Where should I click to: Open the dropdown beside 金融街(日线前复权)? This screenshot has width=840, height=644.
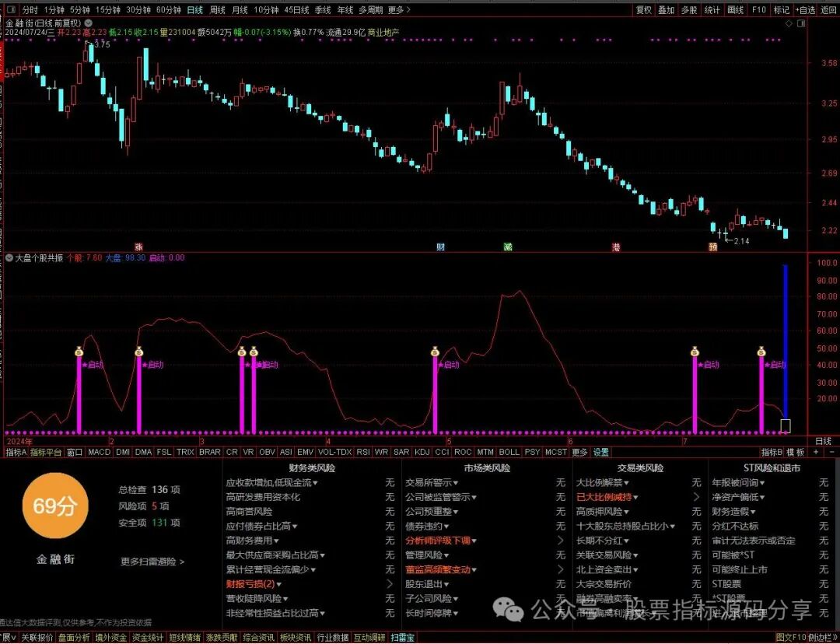[89, 23]
